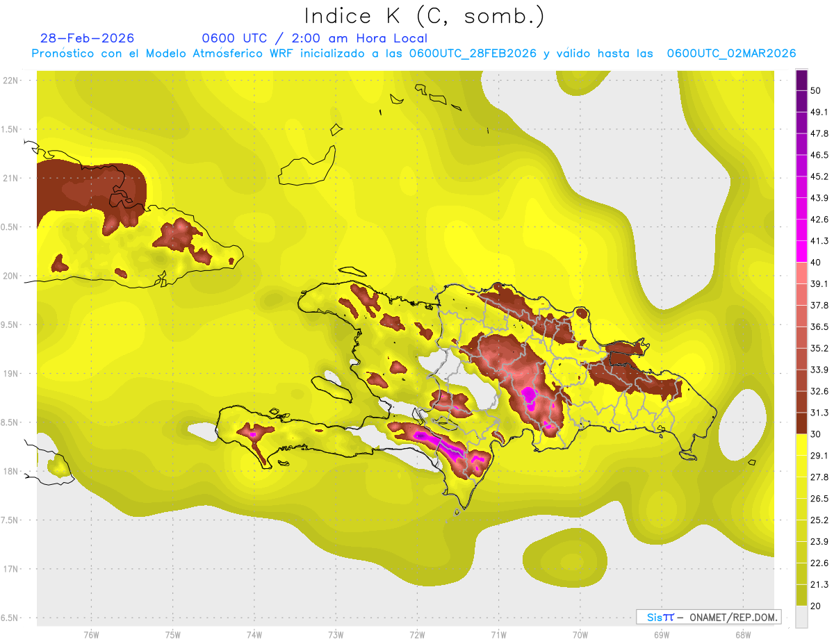Click the colorbar value "41.3"
The height and width of the screenshot is (644, 834).
(819, 241)
